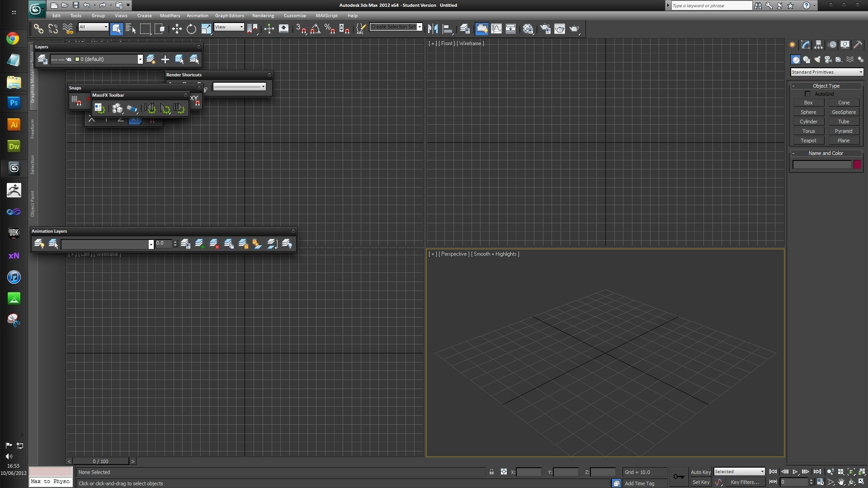Activate the Select and Rotate tool
Image resolution: width=868 pixels, height=488 pixels.
[191, 29]
